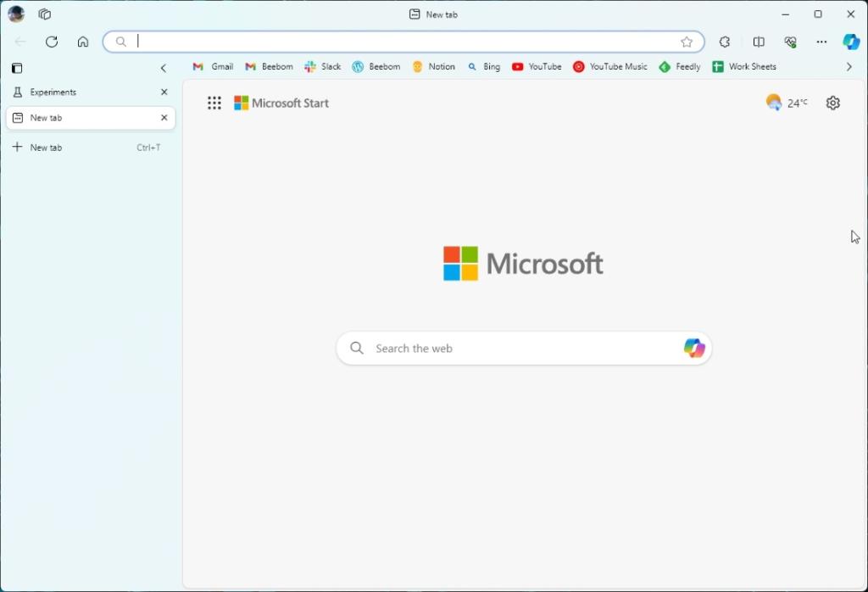Open the app launcher grid
The height and width of the screenshot is (592, 868).
(x=214, y=103)
